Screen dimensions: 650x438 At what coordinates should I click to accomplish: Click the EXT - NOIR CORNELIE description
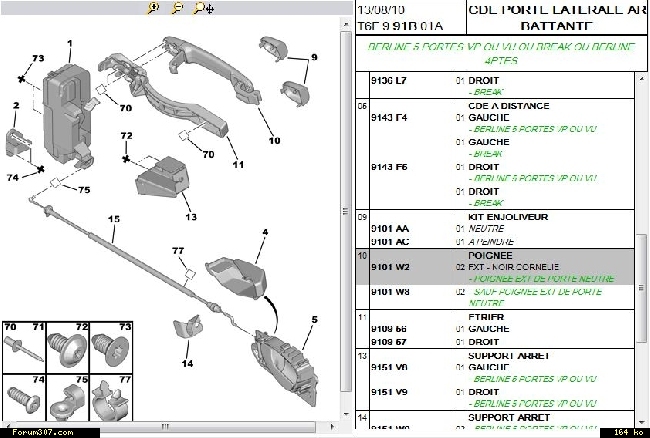[x=514, y=267]
